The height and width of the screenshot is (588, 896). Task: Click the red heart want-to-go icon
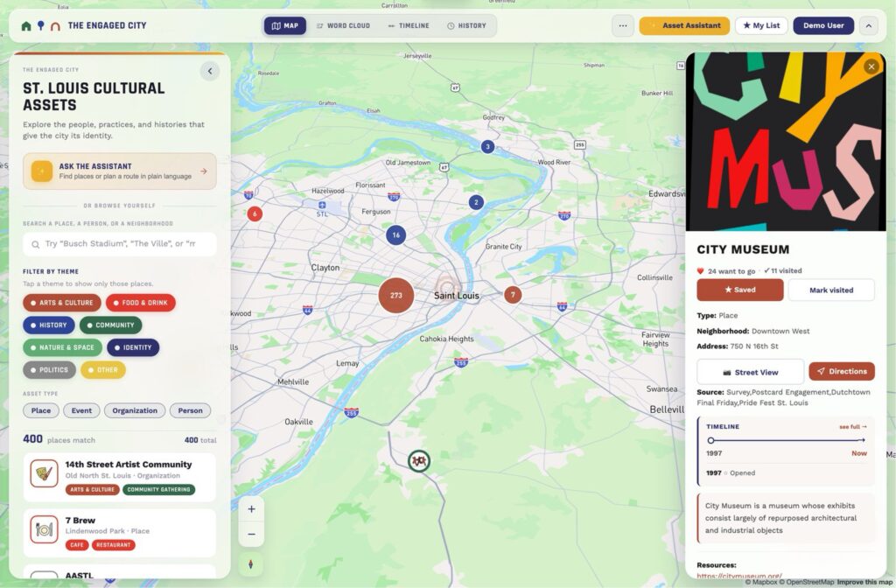coord(700,271)
